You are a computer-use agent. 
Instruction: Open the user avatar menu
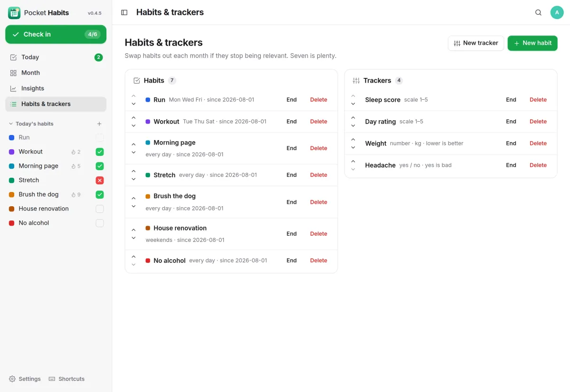pyautogui.click(x=557, y=12)
